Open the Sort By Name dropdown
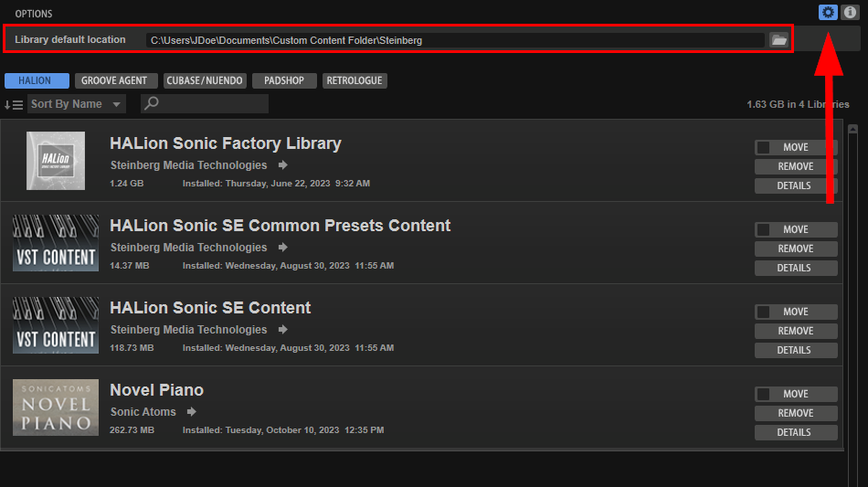Image resolution: width=868 pixels, height=487 pixels. [x=76, y=104]
